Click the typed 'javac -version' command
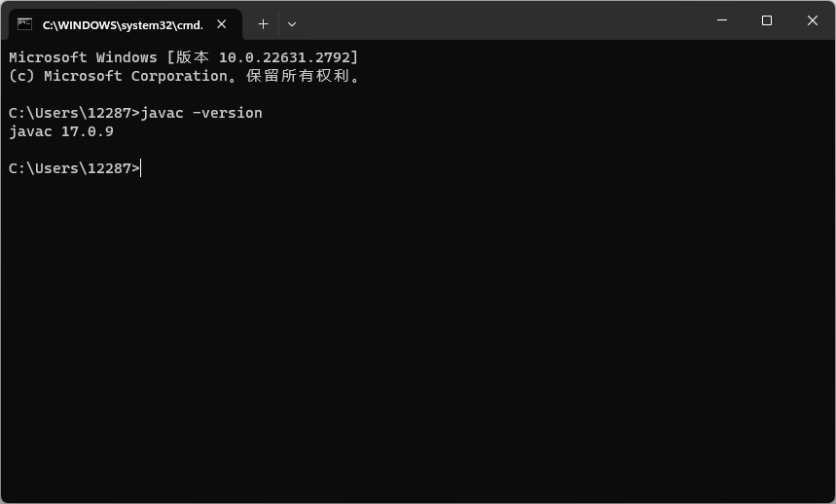 201,113
